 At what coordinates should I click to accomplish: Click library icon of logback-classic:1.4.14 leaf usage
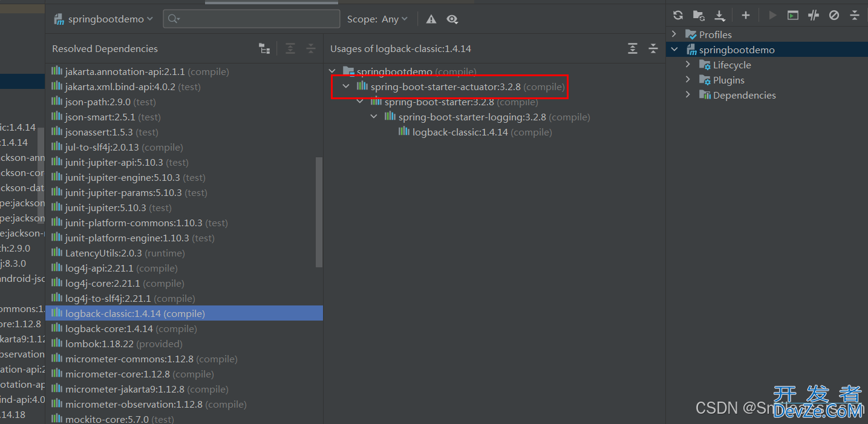[x=404, y=131]
